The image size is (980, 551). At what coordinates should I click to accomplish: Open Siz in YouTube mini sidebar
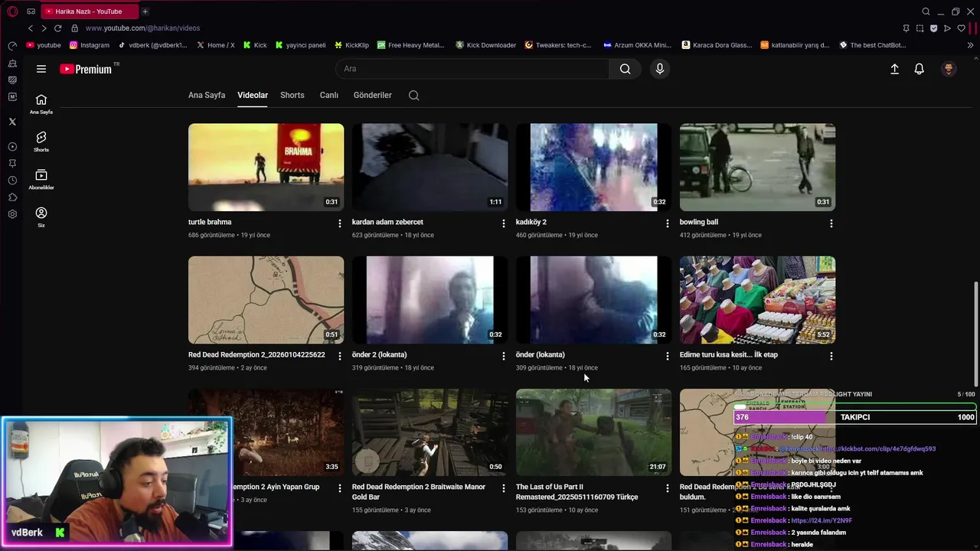(x=41, y=217)
